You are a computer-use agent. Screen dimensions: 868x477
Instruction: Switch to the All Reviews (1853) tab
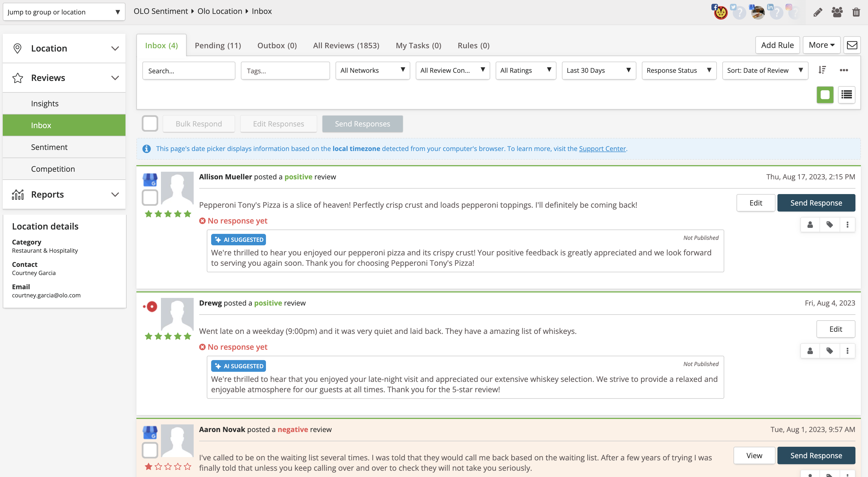[346, 46]
